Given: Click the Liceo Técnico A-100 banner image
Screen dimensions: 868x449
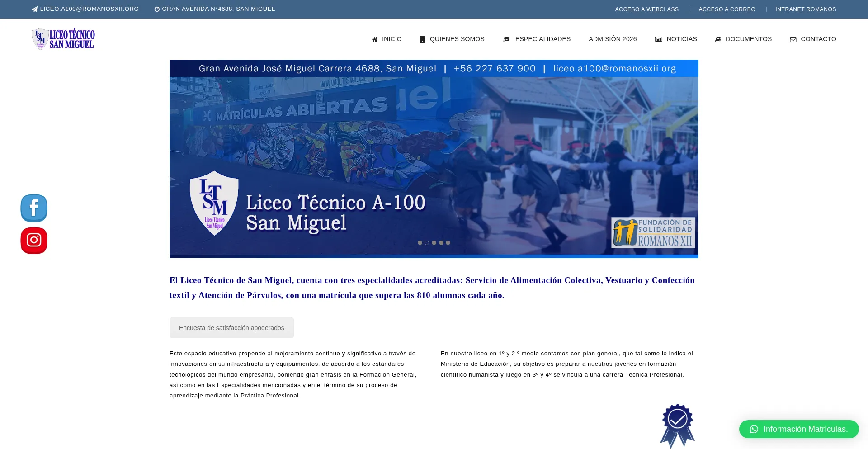Looking at the screenshot, I should (434, 159).
